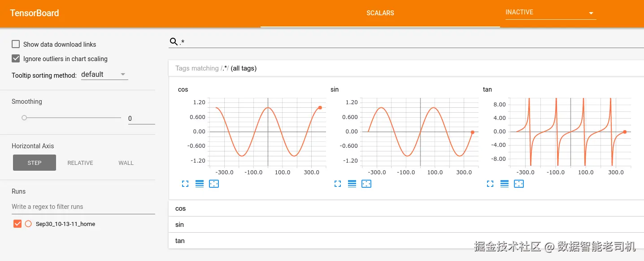Screen dimensions: 644x261
Task: Open the INACTIVE dashboards dropdown
Action: coord(551,13)
